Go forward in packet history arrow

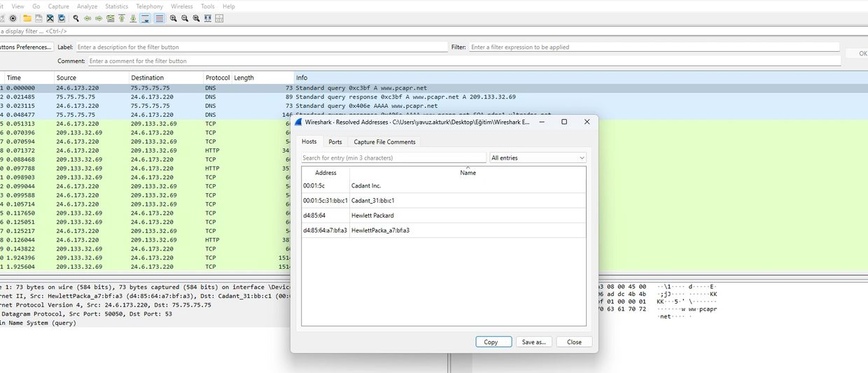point(99,18)
